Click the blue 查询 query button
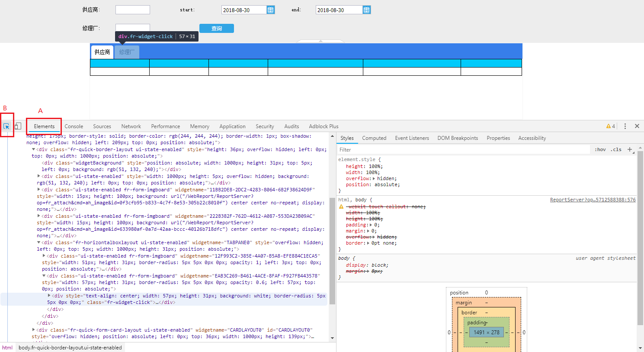Viewport: 644px width, 352px height. click(216, 29)
